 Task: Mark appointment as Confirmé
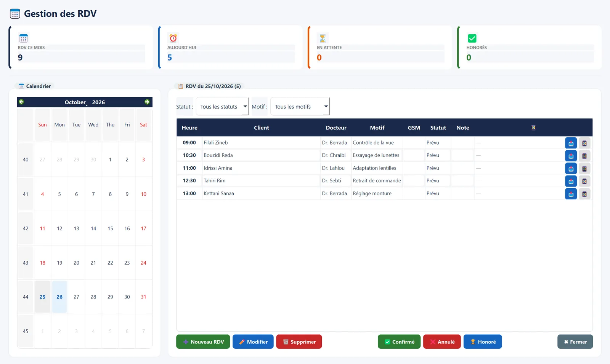(399, 342)
